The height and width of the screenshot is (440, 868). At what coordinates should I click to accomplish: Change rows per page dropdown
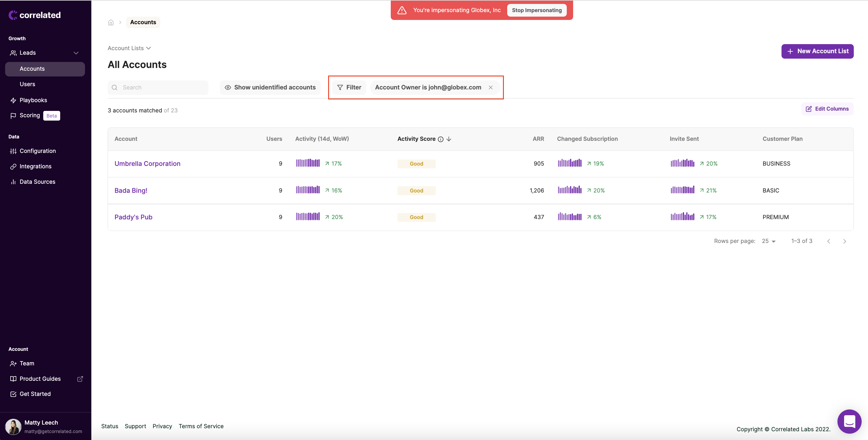[768, 241]
